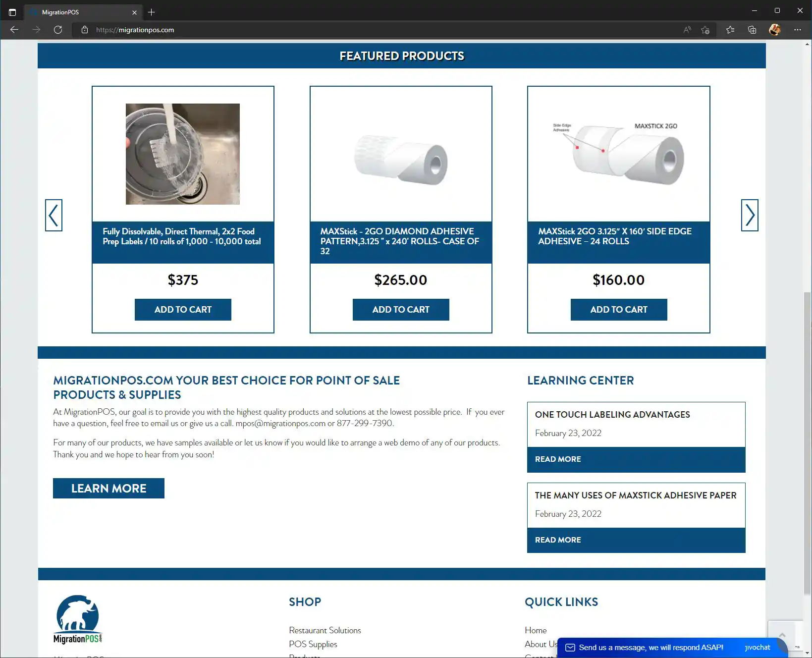Click the chat envelope icon

click(x=570, y=648)
